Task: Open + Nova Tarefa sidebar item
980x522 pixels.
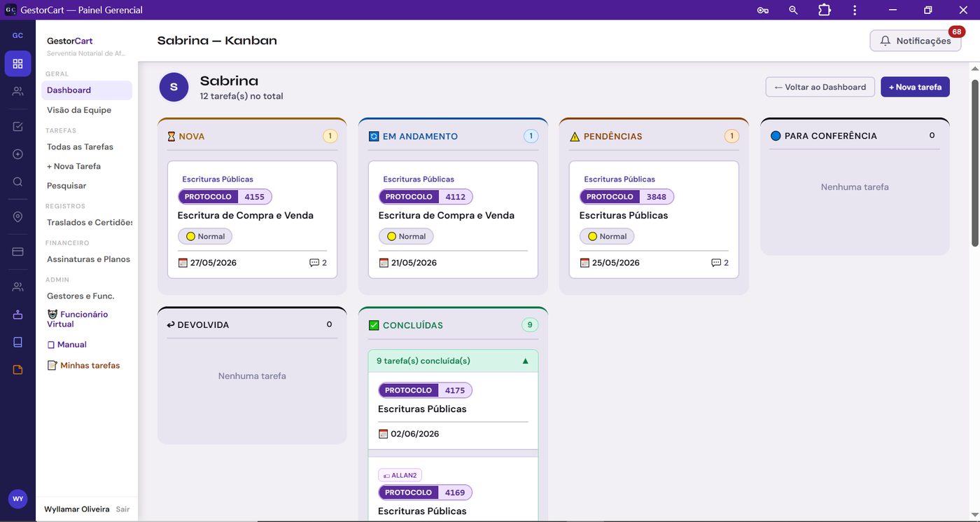Action: click(73, 166)
